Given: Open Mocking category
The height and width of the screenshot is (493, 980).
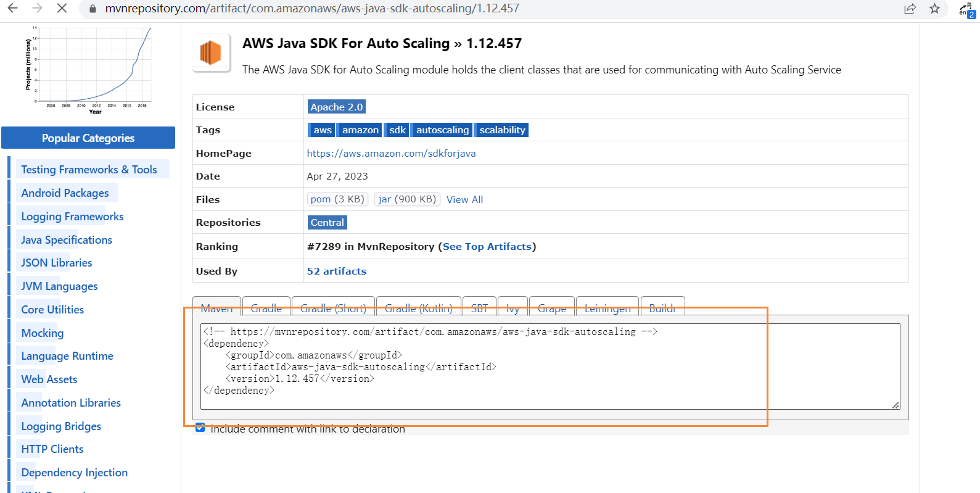Looking at the screenshot, I should [43, 333].
